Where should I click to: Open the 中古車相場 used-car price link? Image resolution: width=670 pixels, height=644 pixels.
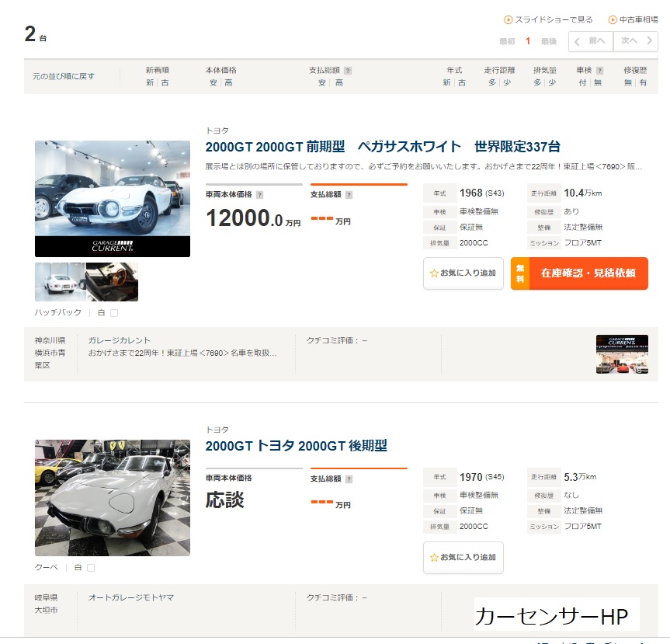pyautogui.click(x=638, y=19)
